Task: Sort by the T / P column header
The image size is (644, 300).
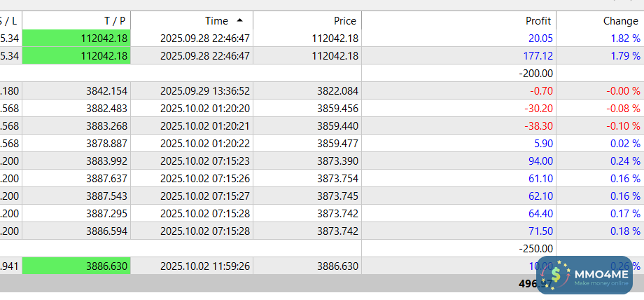Action: click(114, 21)
